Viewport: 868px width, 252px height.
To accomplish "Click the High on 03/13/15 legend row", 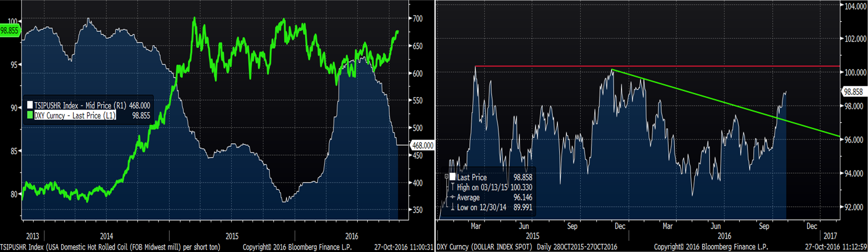I will (489, 187).
